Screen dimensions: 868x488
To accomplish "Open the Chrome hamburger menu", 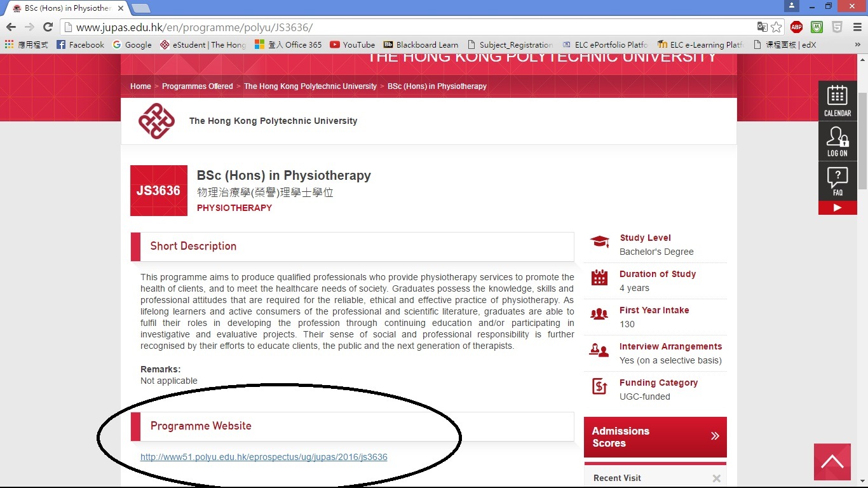I will click(x=857, y=27).
